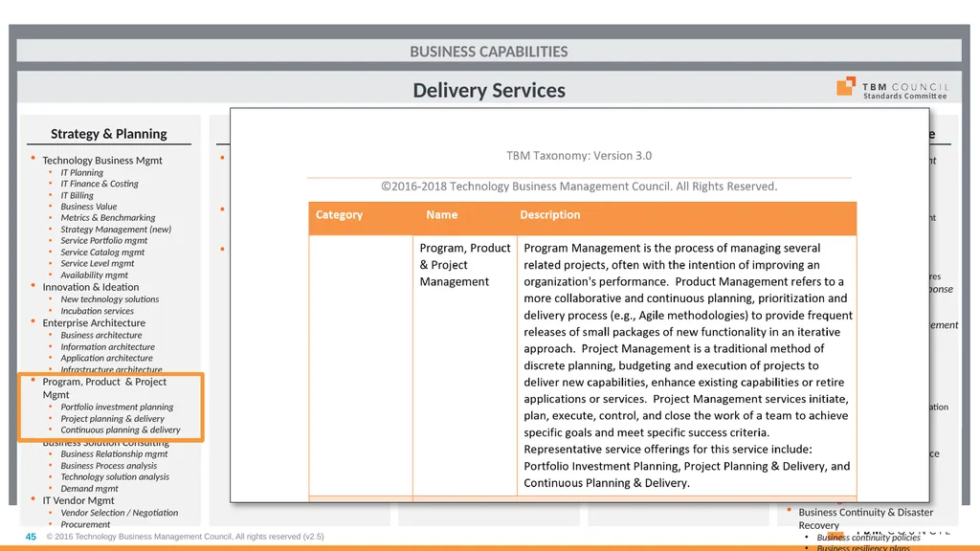Click the 'Name' table column header
The image size is (980, 551).
tap(442, 215)
